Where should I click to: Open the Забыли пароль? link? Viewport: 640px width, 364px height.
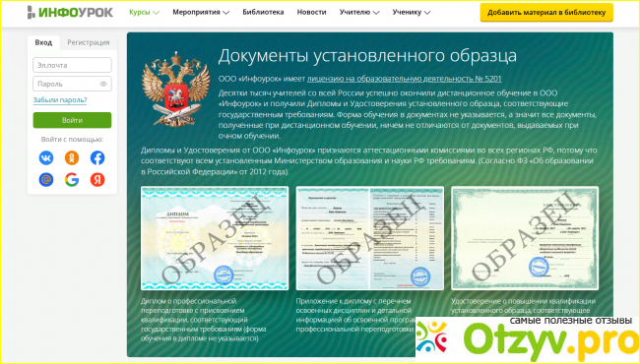[x=60, y=100]
